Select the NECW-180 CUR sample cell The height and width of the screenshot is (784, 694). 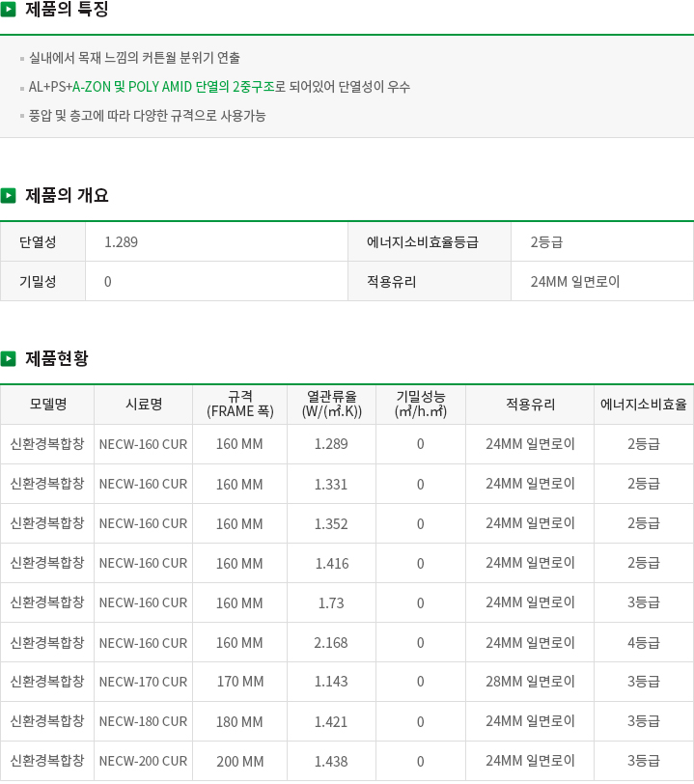pyautogui.click(x=144, y=721)
